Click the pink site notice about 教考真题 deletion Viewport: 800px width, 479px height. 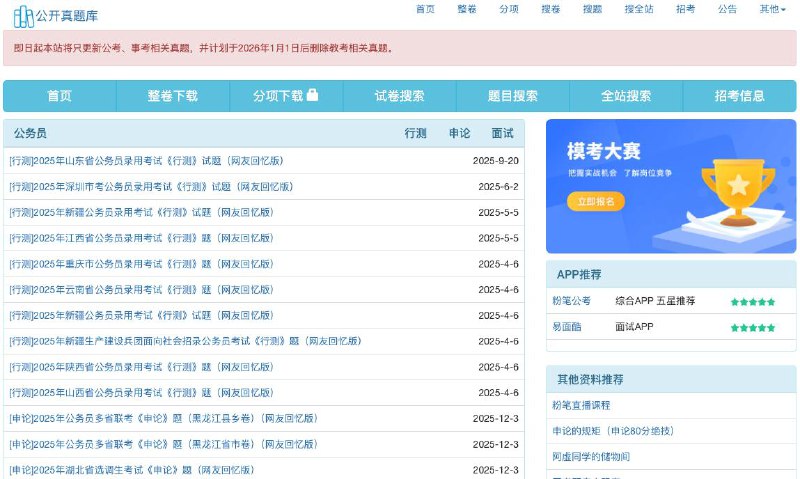[x=399, y=48]
